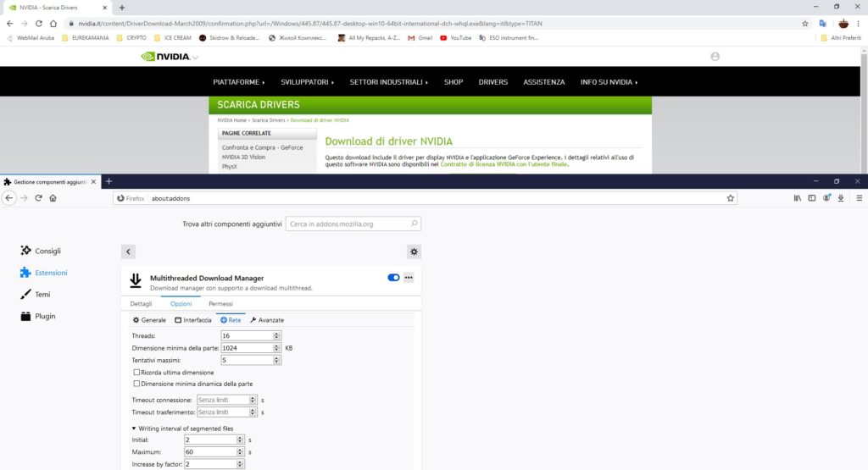
Task: Open Multithreaded Download Manager toolbar icon
Action: click(x=841, y=198)
